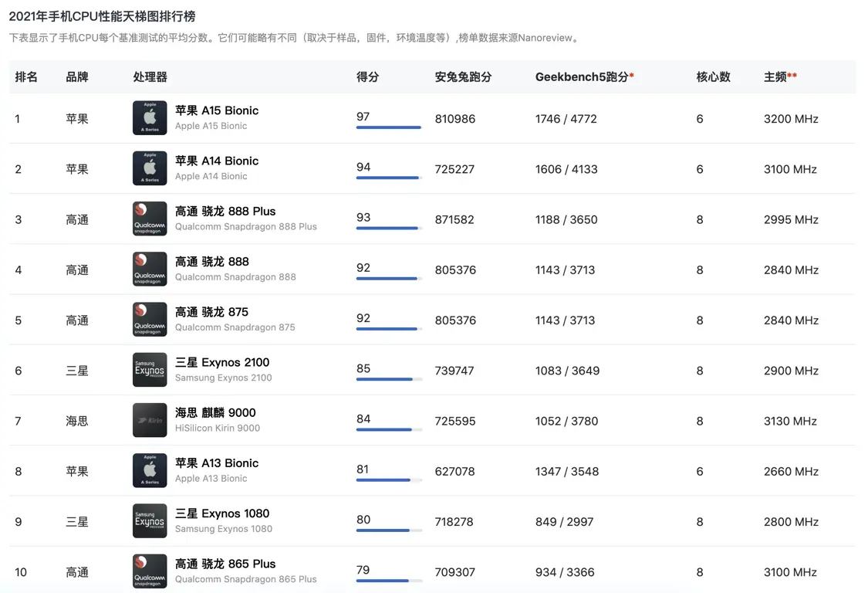The image size is (868, 593).
Task: Click the Apple A14 Bionic chip icon
Action: tap(150, 168)
